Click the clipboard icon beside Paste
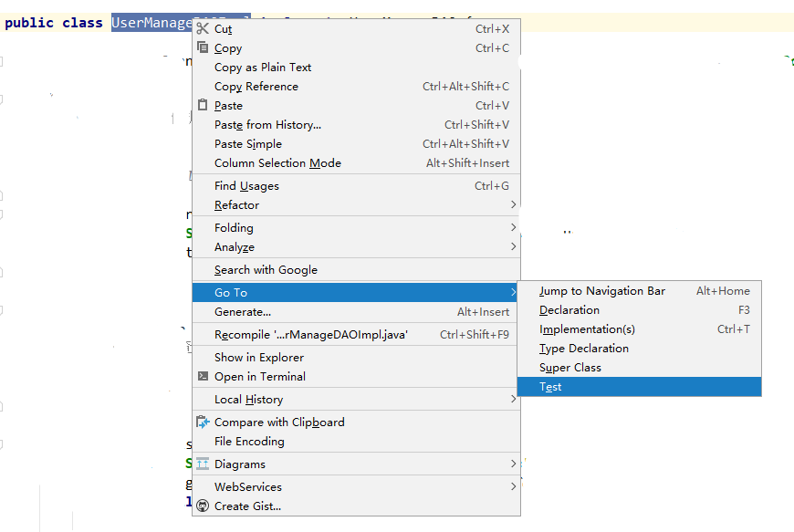This screenshot has width=794, height=532. click(x=203, y=105)
